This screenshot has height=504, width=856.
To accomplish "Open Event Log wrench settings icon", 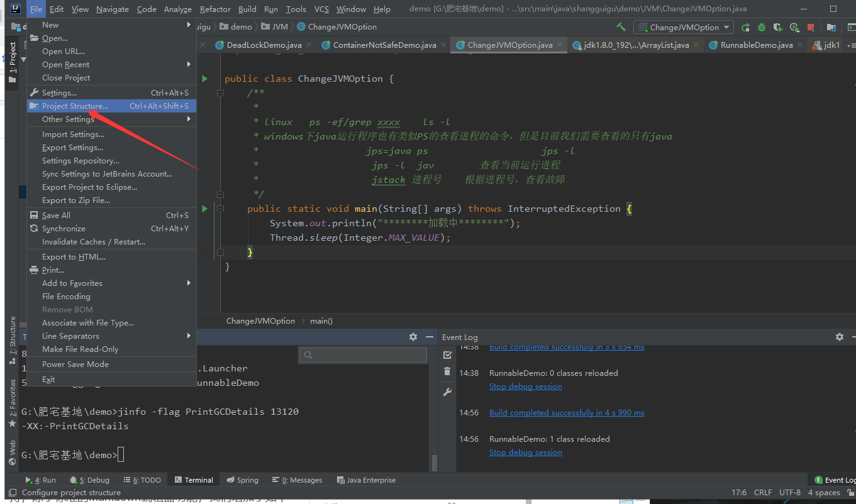I will [x=447, y=392].
